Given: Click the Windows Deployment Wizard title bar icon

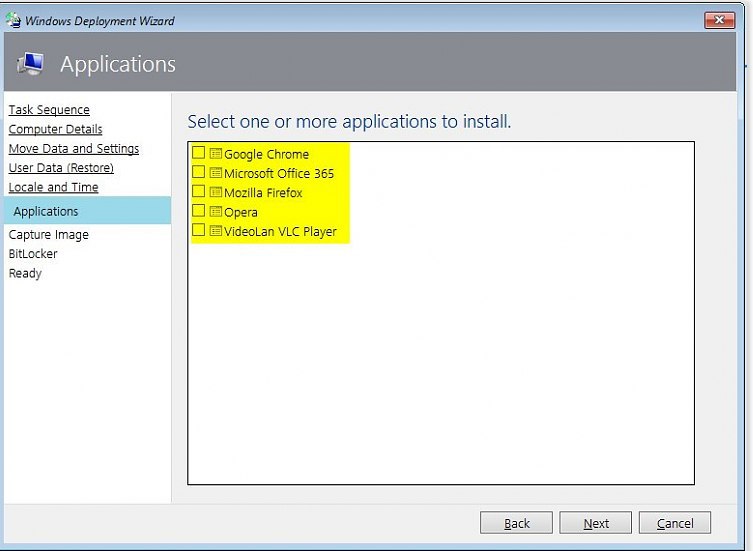Looking at the screenshot, I should (x=13, y=20).
